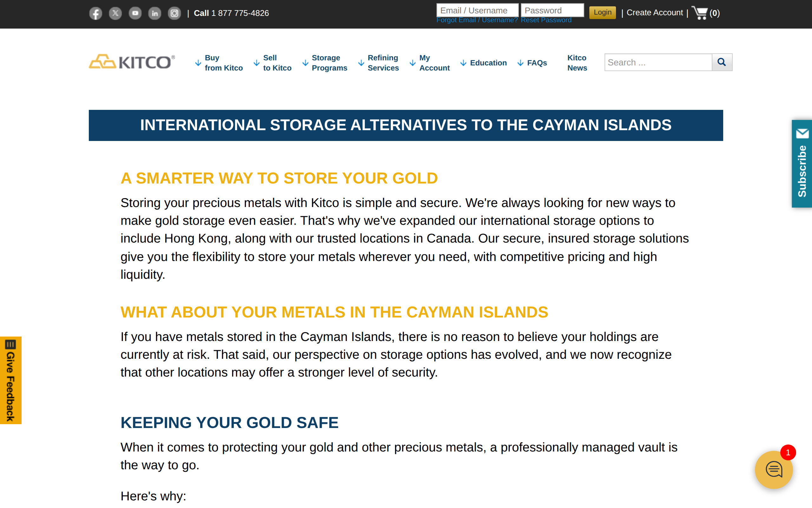
Task: Click the chat notification badge showing 1
Action: point(788,452)
